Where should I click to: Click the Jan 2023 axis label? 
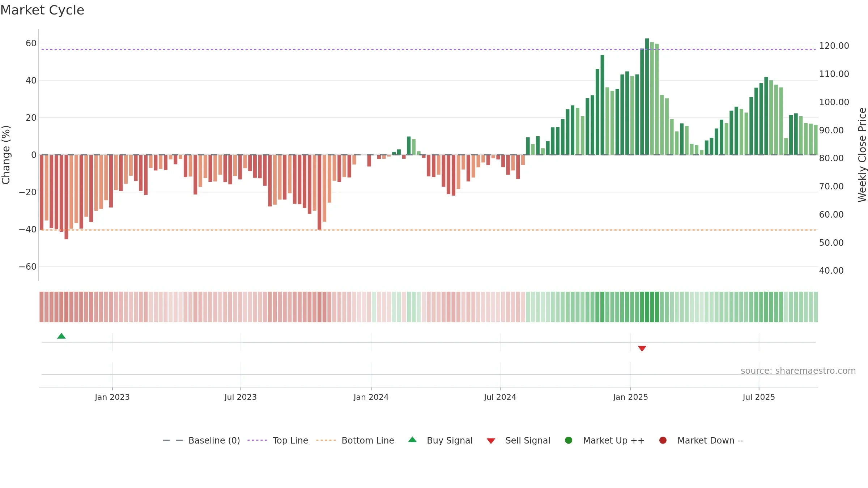point(112,397)
